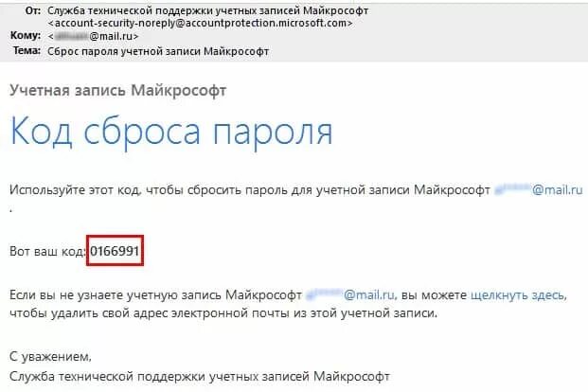Click the 'От:' label
This screenshot has width=588, height=392.
(x=33, y=10)
